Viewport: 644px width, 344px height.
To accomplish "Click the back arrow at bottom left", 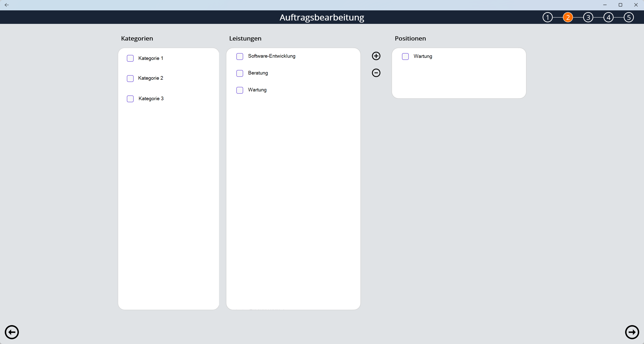I will click(12, 332).
